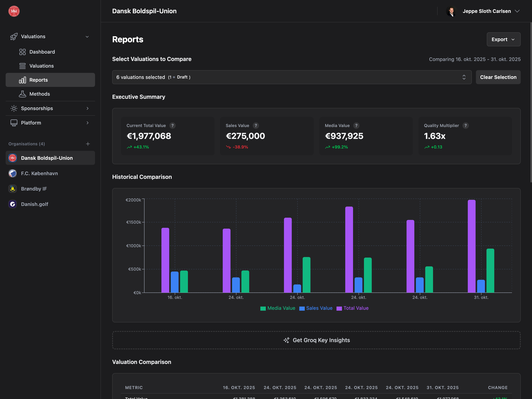Click the DBU logo in sidebar header
This screenshot has width=532, height=399.
14,11
